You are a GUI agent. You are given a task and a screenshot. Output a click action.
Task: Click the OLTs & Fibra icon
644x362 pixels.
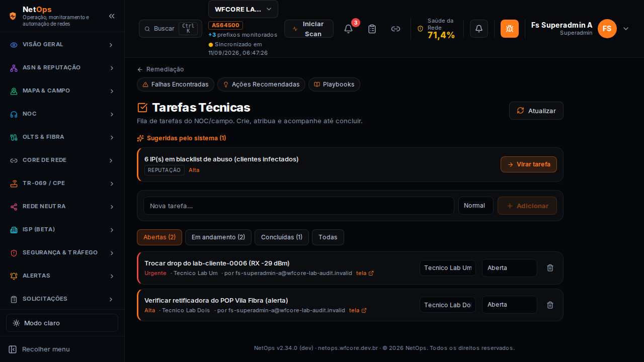point(14,137)
